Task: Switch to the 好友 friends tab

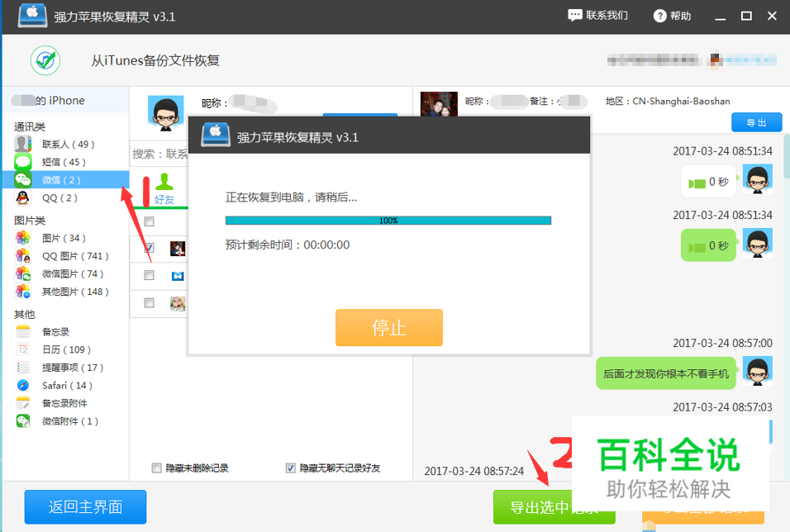Action: pyautogui.click(x=164, y=189)
